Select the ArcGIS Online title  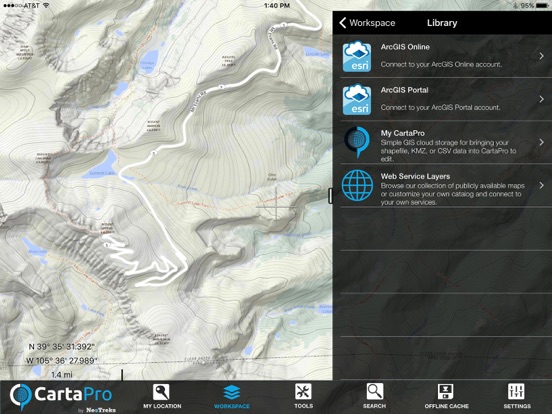coord(405,47)
